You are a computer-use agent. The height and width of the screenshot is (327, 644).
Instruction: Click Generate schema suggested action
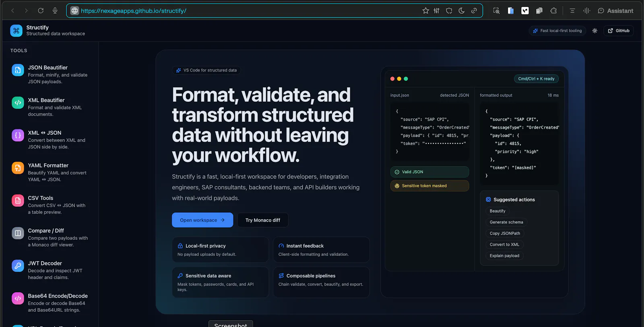(506, 222)
